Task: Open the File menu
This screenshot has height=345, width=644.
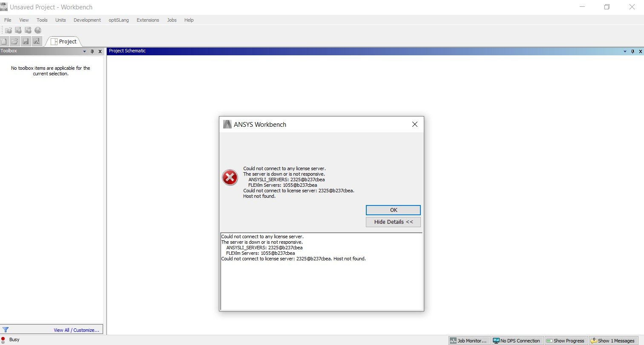Action: pos(8,20)
